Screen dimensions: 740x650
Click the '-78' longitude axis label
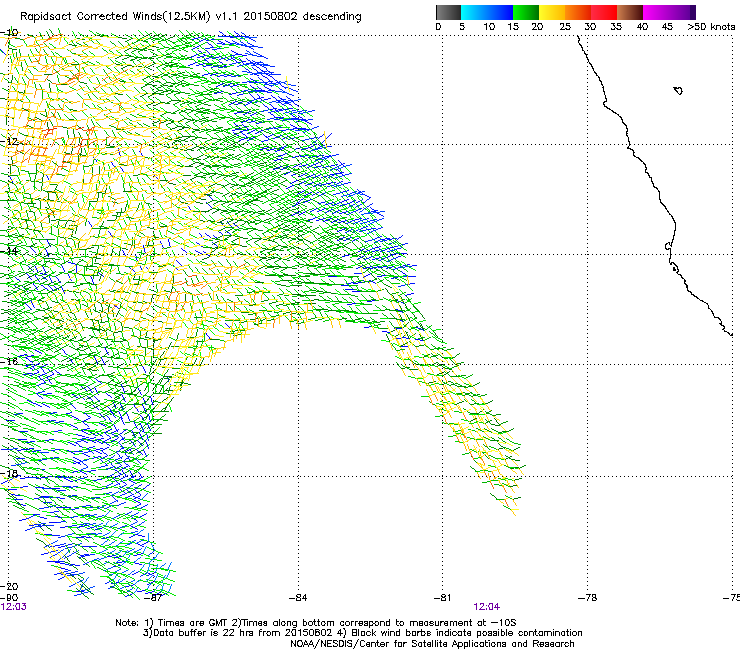(588, 598)
